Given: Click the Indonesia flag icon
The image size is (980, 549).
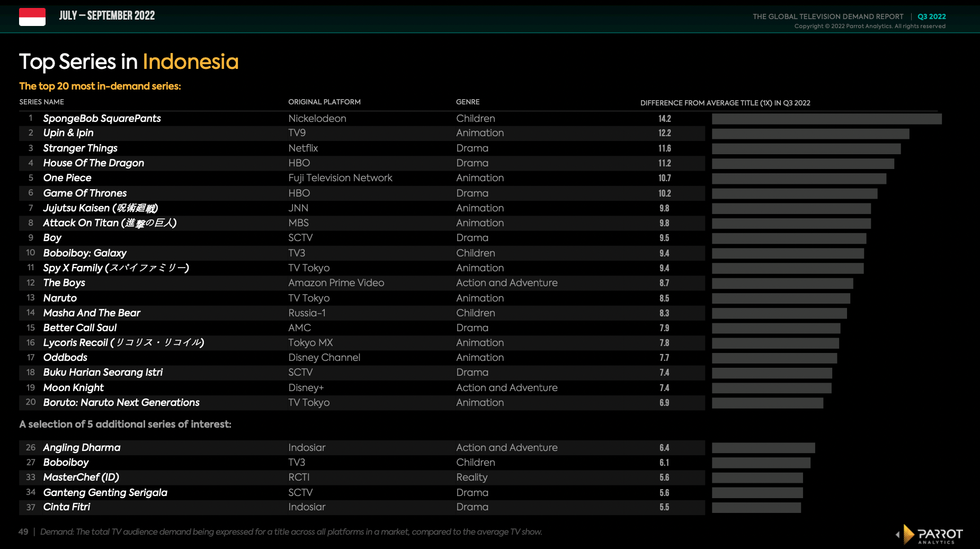Looking at the screenshot, I should (x=32, y=17).
